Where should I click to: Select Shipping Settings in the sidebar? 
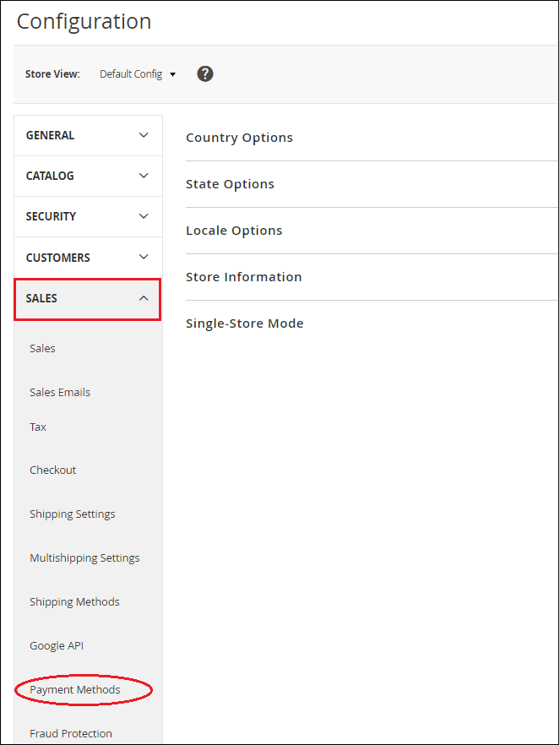73,514
